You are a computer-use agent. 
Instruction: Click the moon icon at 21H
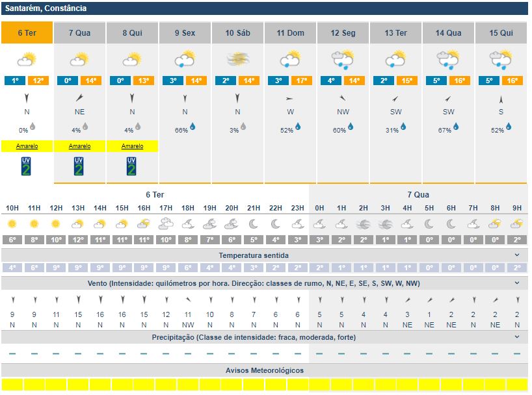pos(253,224)
